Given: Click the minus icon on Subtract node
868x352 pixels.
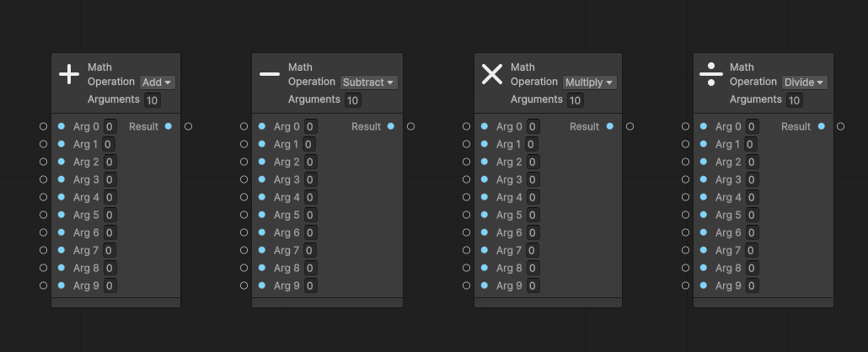Looking at the screenshot, I should pyautogui.click(x=270, y=74).
